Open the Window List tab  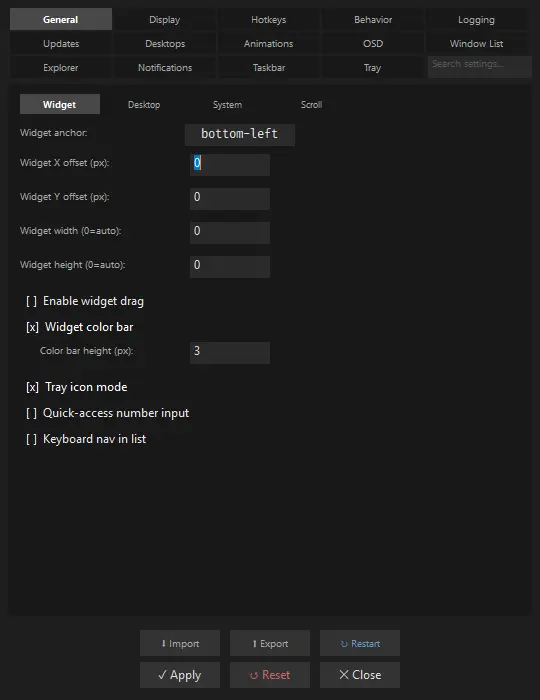tap(477, 44)
